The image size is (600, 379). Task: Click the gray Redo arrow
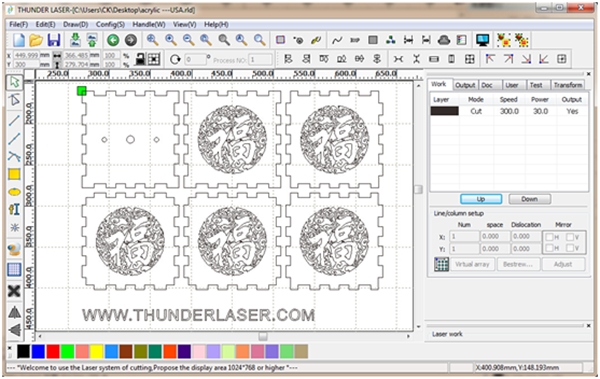tap(131, 40)
